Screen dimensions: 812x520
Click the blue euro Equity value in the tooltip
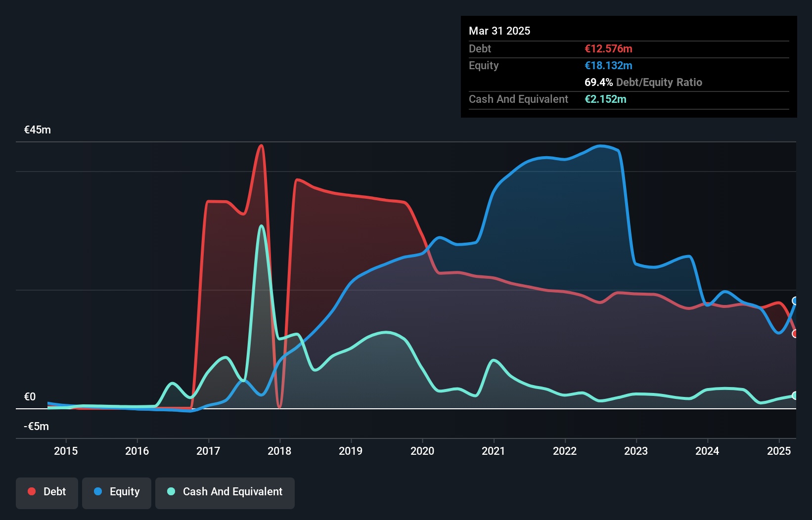[608, 65]
